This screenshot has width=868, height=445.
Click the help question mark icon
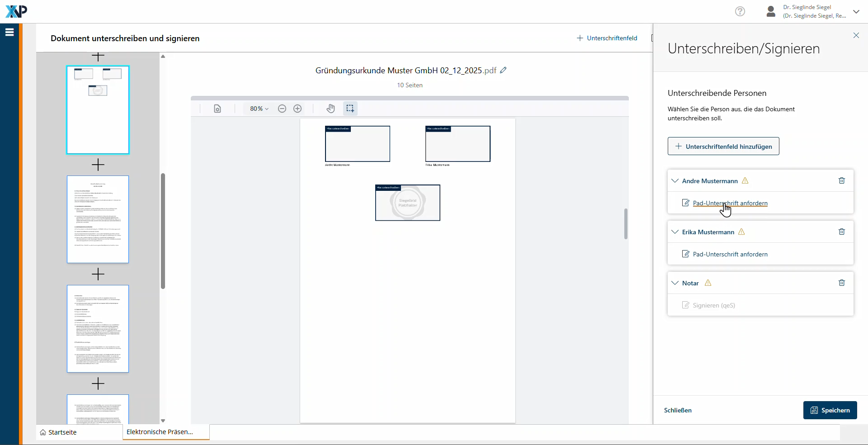pos(740,11)
